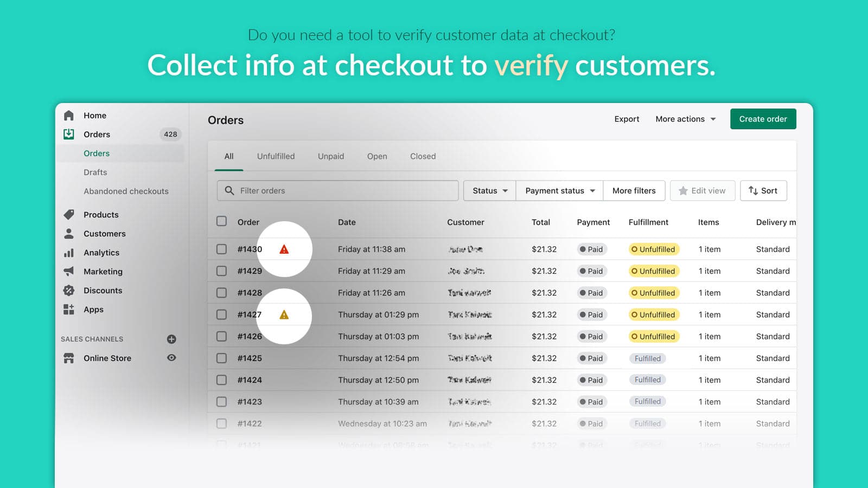Open the More actions dropdown
This screenshot has width=868, height=488.
pos(685,119)
